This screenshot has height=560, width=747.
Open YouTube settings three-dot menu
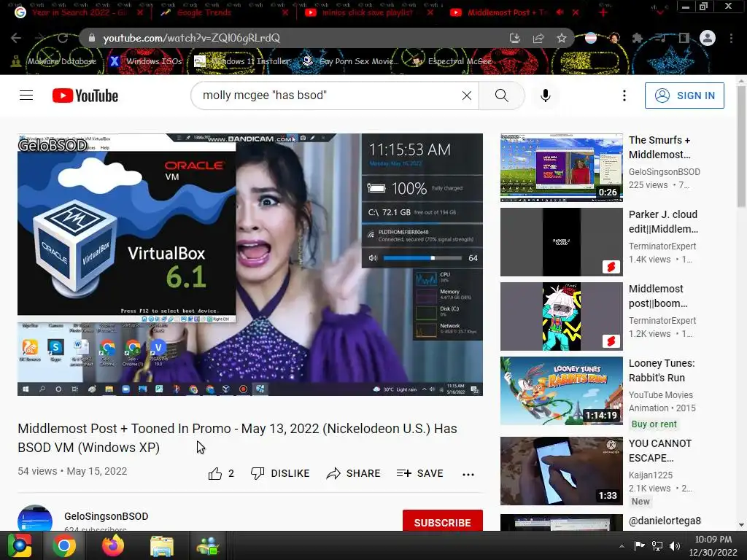[624, 96]
